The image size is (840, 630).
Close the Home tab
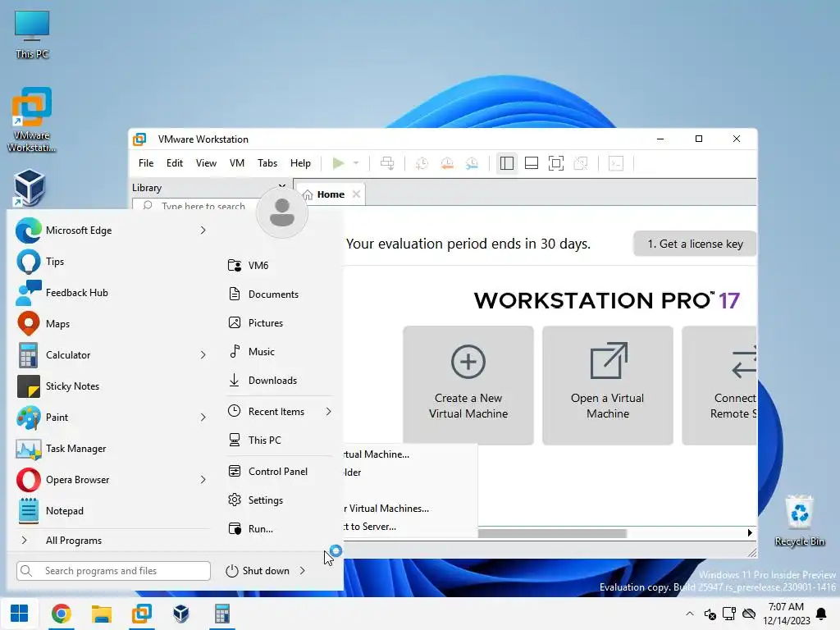click(x=356, y=194)
